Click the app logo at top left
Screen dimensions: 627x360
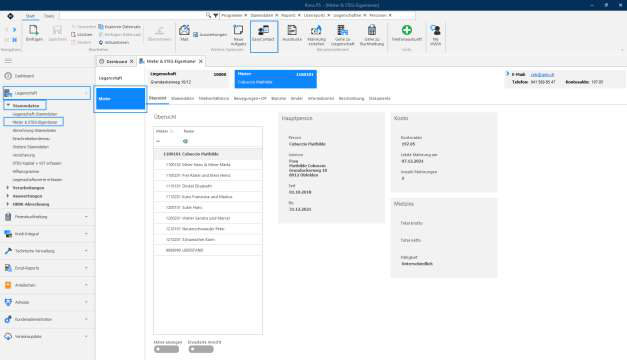[10, 16]
